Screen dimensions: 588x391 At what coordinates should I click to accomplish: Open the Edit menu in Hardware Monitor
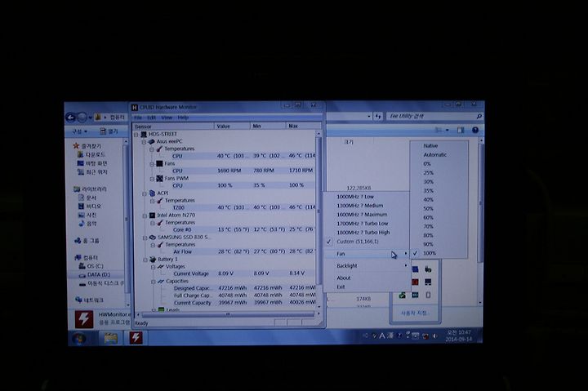151,118
